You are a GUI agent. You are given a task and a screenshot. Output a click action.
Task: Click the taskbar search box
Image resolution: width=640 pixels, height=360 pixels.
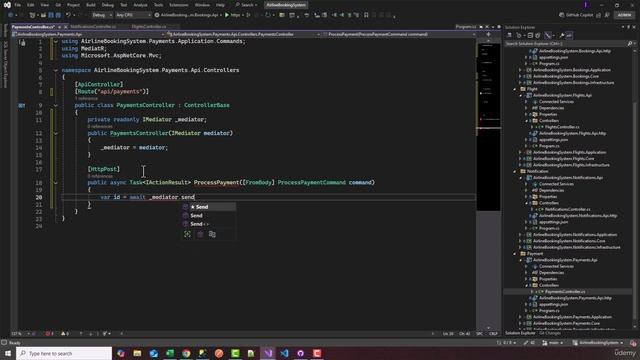[64, 353]
